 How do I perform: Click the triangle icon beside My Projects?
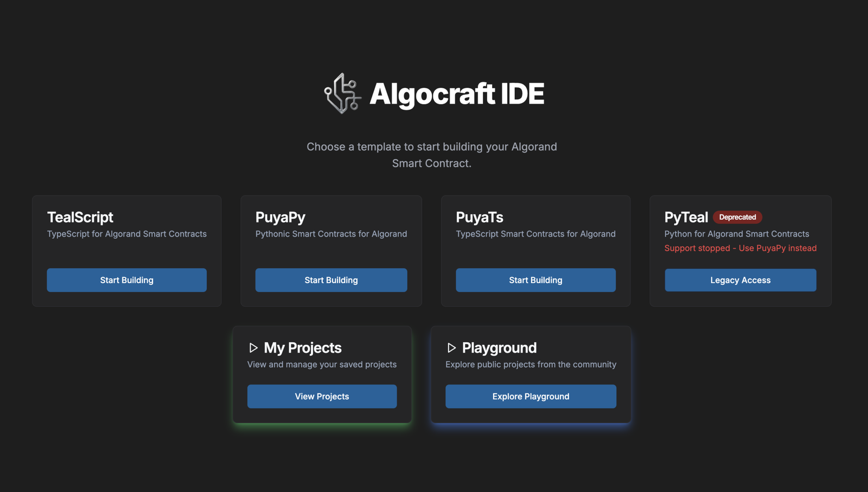(x=253, y=348)
